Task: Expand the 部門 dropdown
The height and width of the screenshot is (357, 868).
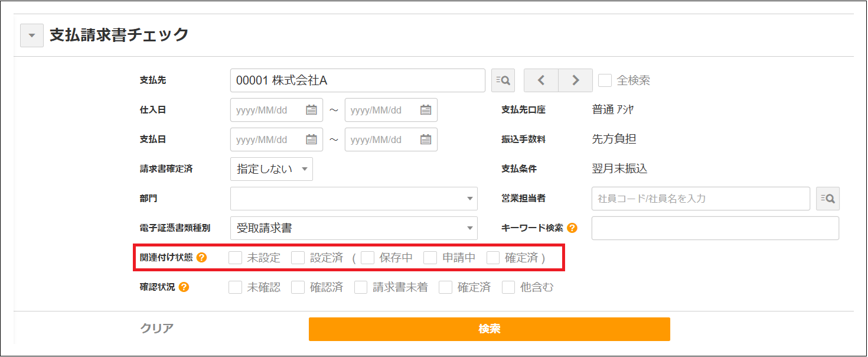Action: (x=353, y=199)
